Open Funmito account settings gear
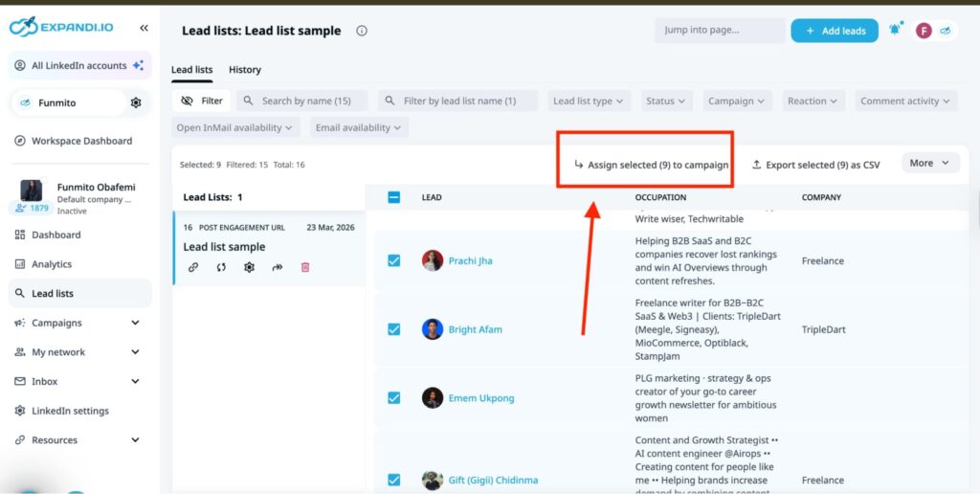 136,102
